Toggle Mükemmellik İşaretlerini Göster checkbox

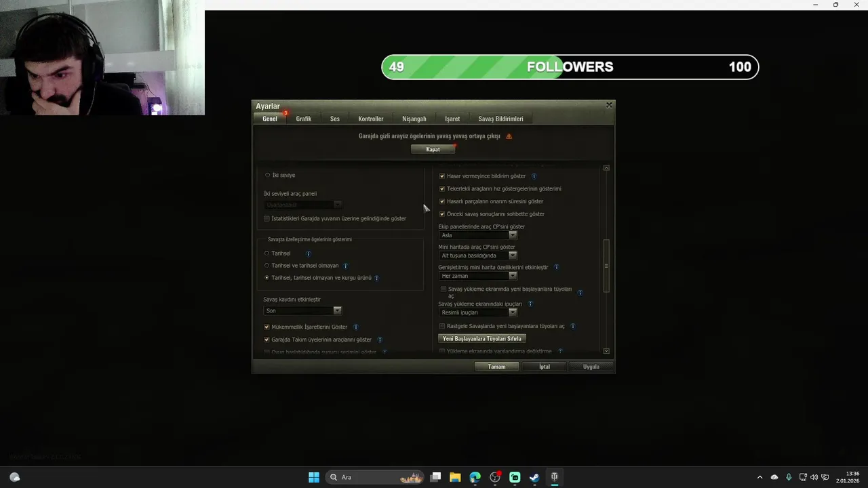pyautogui.click(x=267, y=327)
